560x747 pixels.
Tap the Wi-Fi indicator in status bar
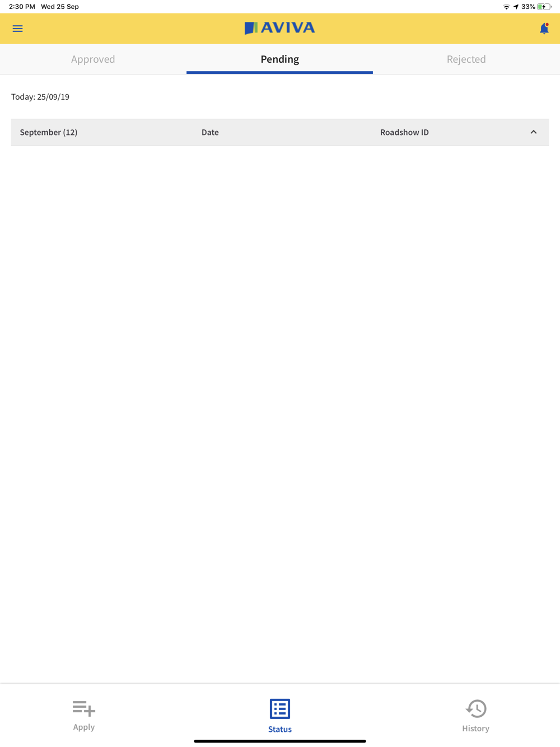click(506, 7)
